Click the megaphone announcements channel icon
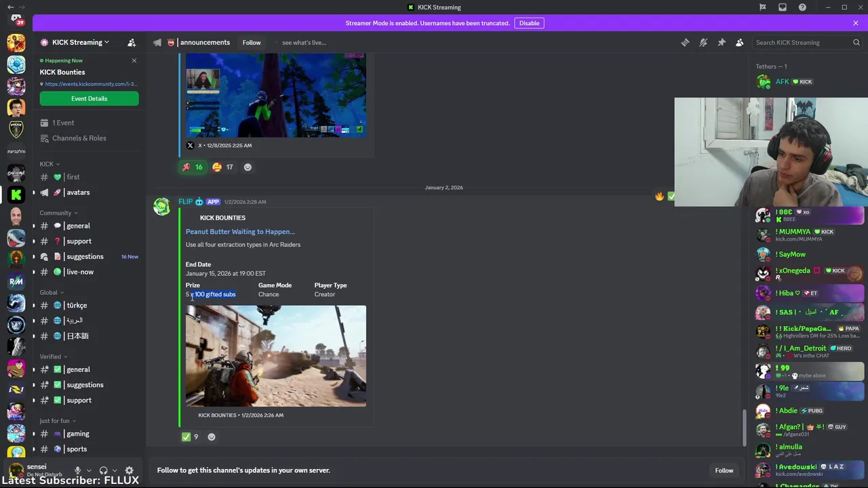Screen dimensions: 868x488 click(157, 42)
